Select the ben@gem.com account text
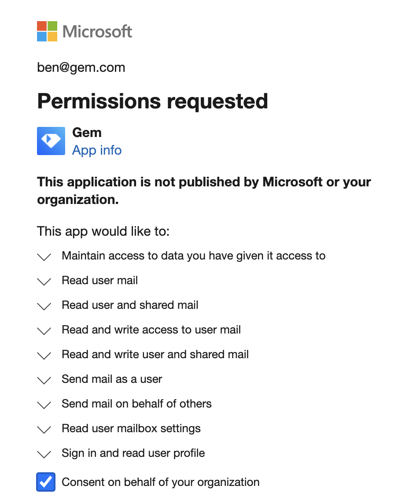 [x=81, y=67]
